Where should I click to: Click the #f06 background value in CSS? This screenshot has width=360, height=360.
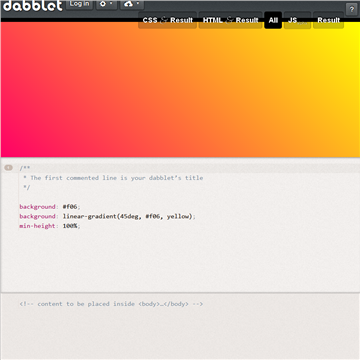[70, 207]
